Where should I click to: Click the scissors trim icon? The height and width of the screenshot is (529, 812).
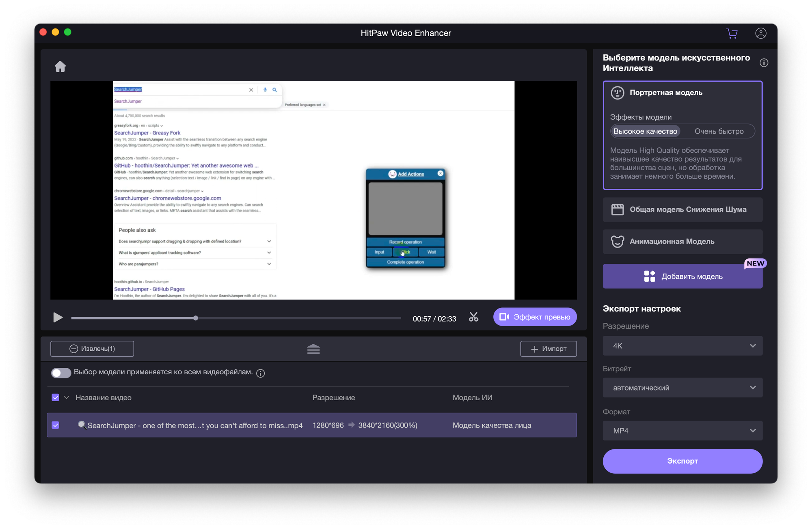[473, 317]
